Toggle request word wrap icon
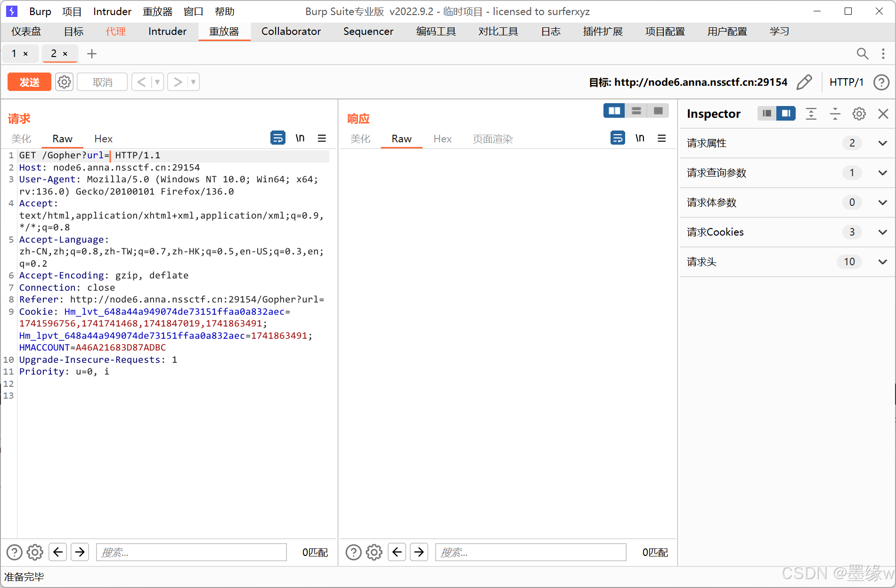The image size is (896, 588). click(278, 138)
